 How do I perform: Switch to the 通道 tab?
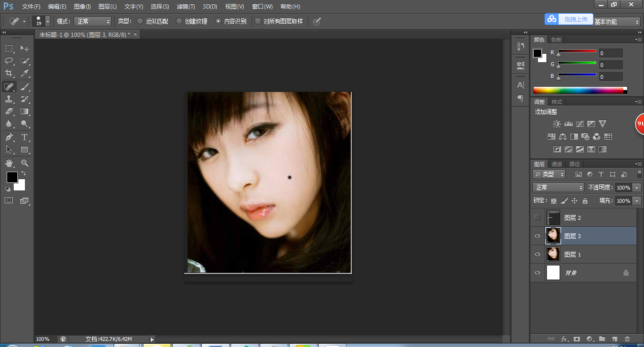tap(557, 164)
